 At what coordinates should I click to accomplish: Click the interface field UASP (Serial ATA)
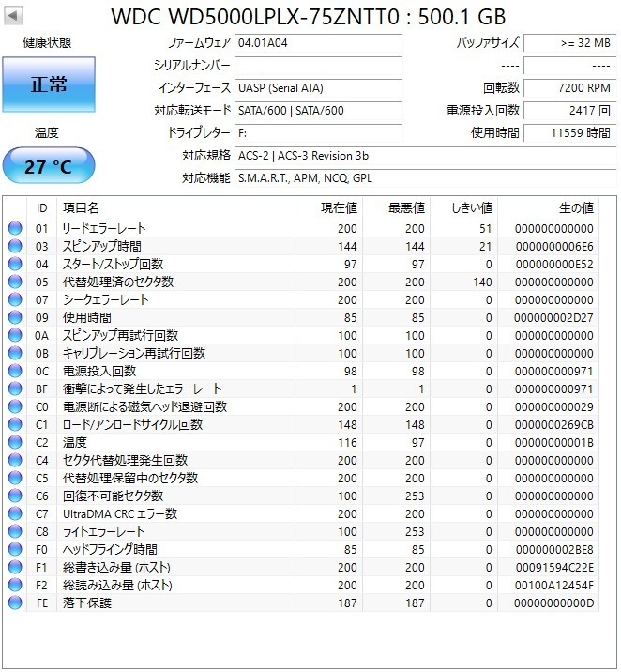click(x=319, y=88)
